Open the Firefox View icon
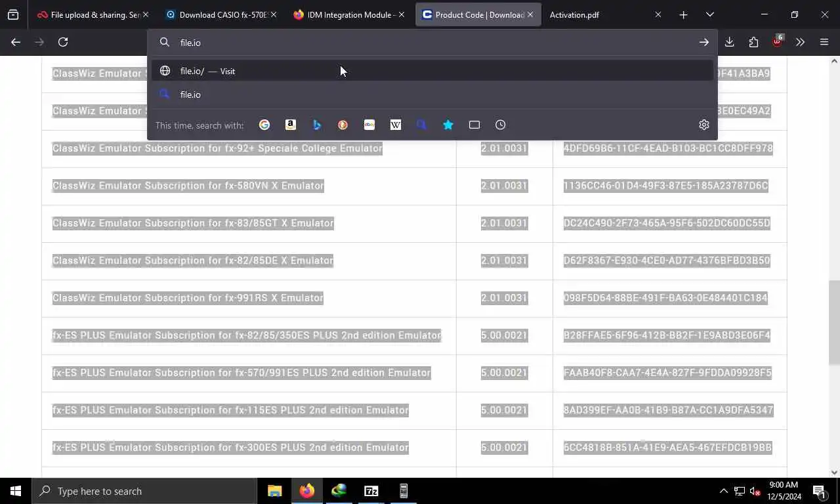Screen dimensions: 840x504 13,14
